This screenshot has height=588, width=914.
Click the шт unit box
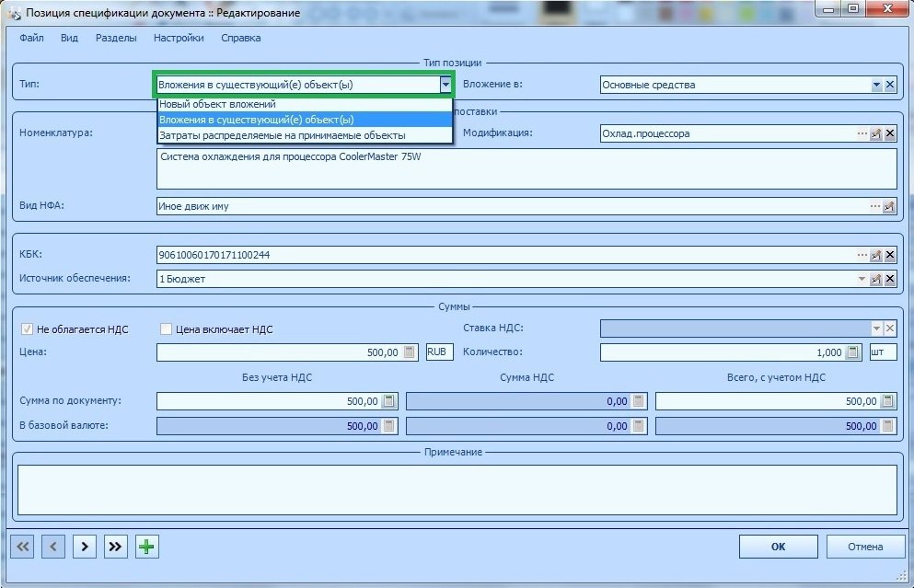pos(883,352)
